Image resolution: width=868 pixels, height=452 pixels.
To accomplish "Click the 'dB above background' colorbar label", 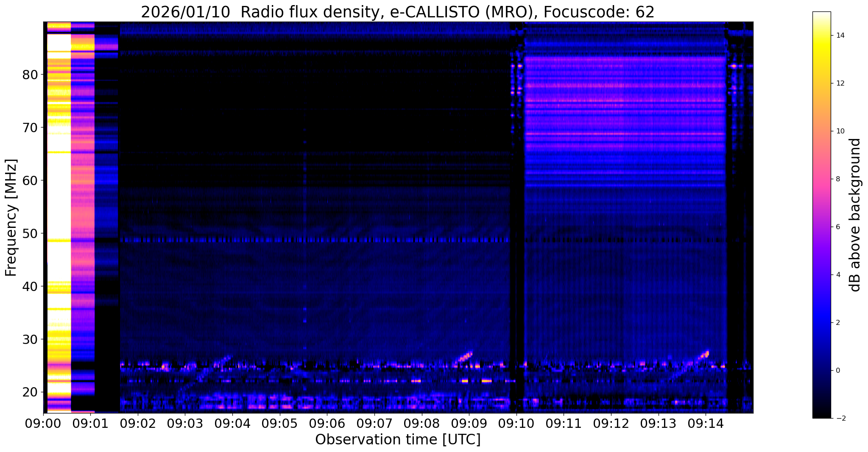I will point(855,215).
